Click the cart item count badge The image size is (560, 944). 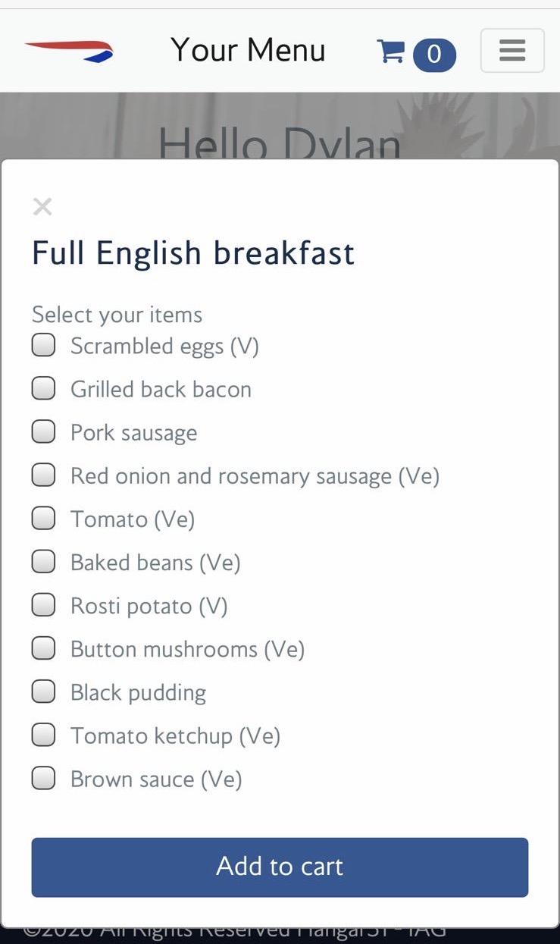[434, 55]
